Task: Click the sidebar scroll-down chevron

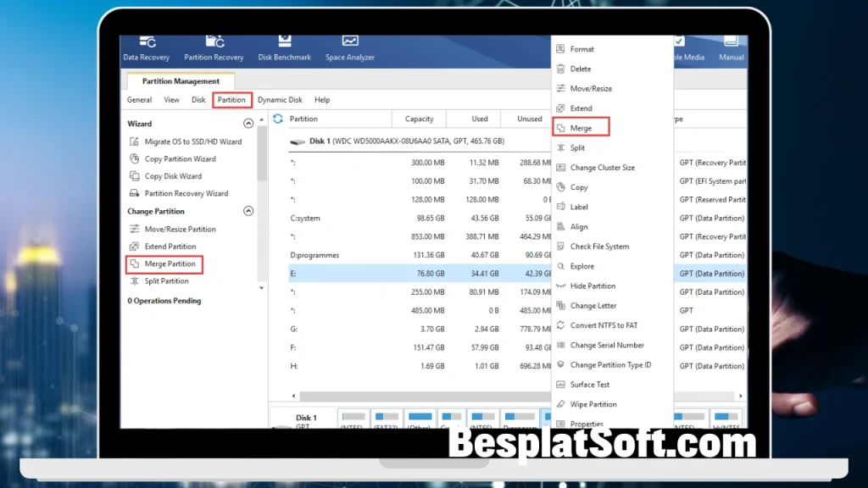Action: 261,287
